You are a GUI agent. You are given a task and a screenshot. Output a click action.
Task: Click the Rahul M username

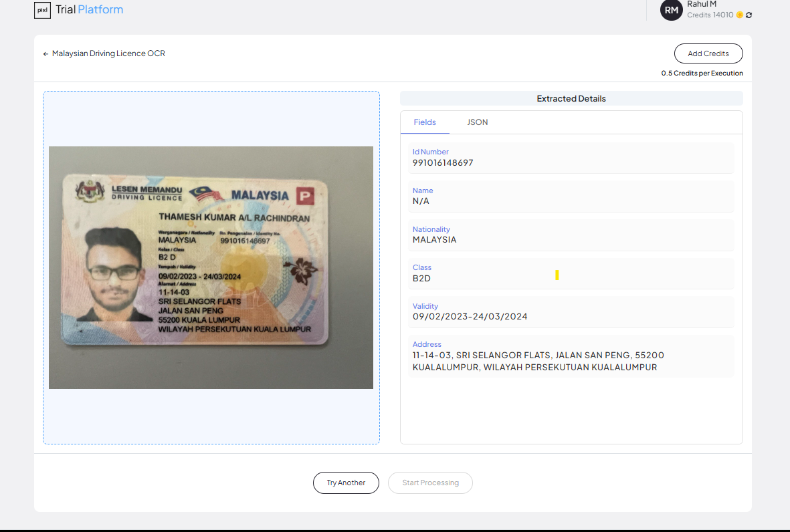(x=702, y=4)
